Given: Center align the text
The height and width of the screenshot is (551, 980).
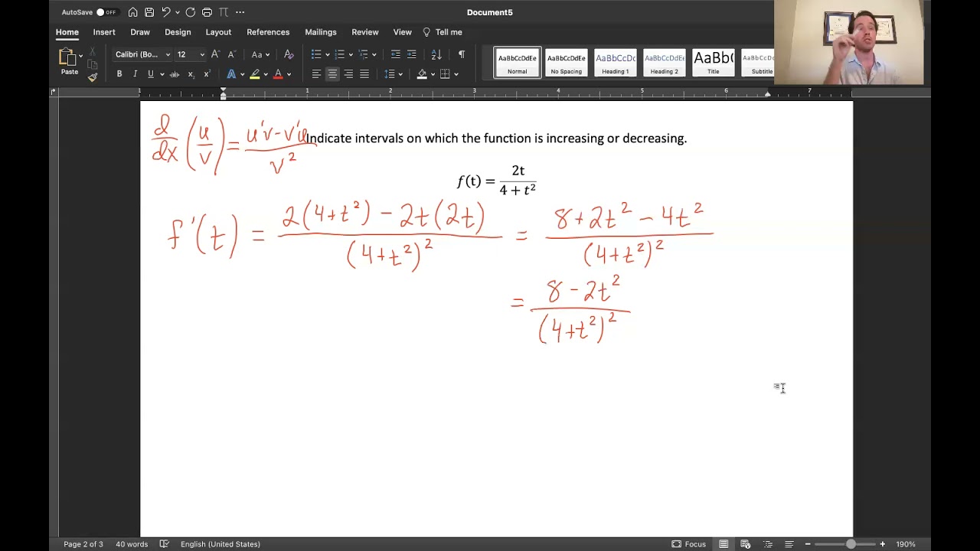Looking at the screenshot, I should [x=332, y=74].
